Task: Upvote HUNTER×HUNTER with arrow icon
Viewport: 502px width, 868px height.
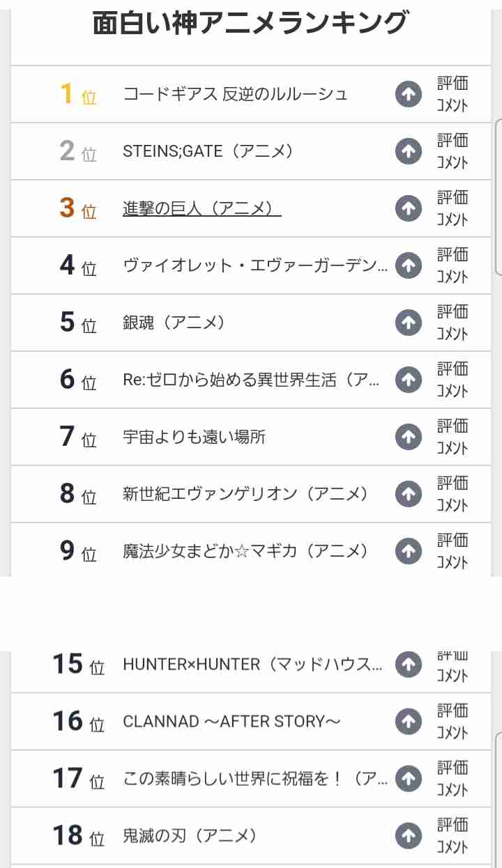Action: [x=409, y=665]
